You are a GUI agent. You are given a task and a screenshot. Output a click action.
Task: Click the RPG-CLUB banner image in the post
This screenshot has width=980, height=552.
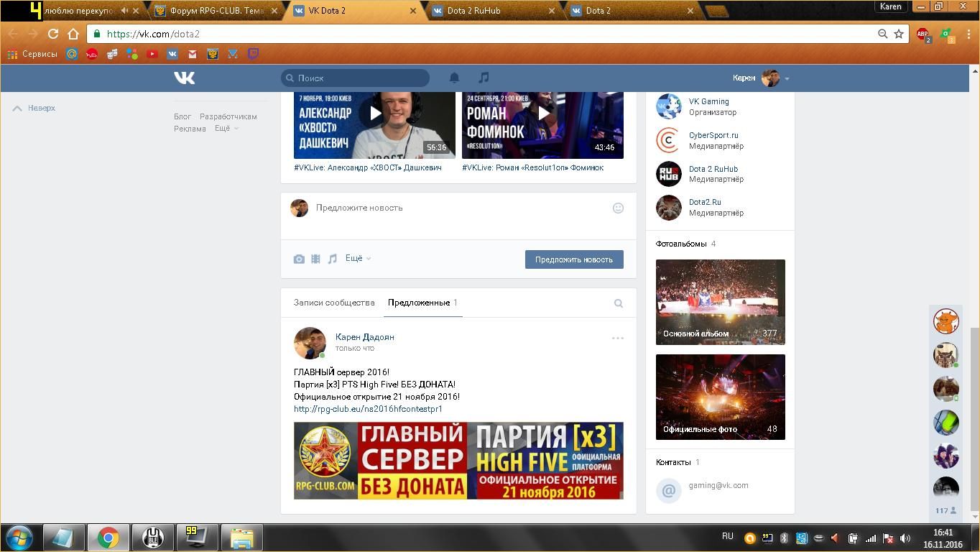[458, 461]
